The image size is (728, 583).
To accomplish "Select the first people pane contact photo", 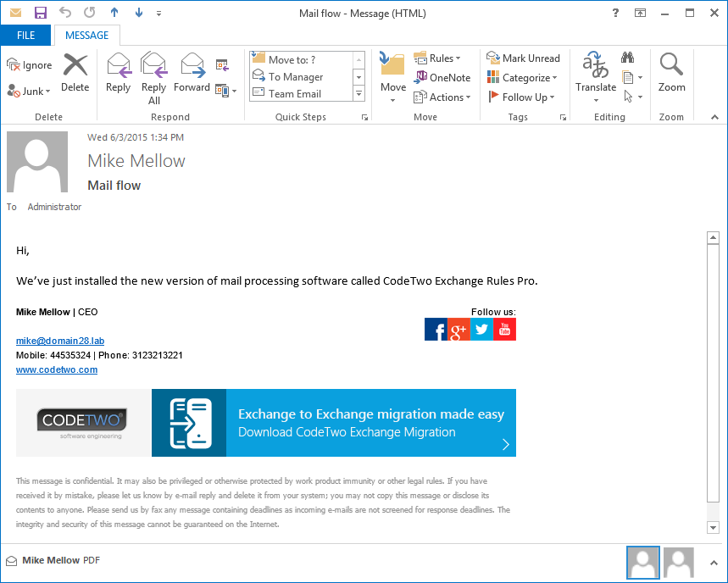I will coord(643,563).
